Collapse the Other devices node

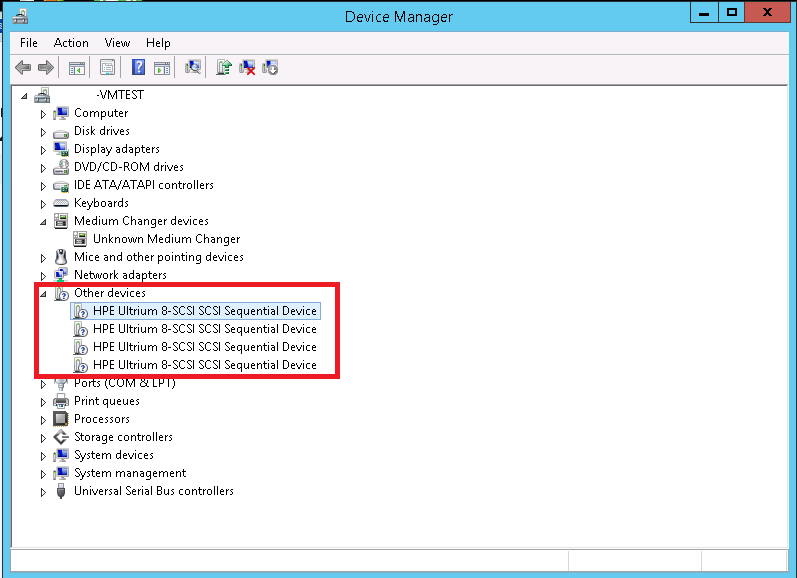pos(43,294)
